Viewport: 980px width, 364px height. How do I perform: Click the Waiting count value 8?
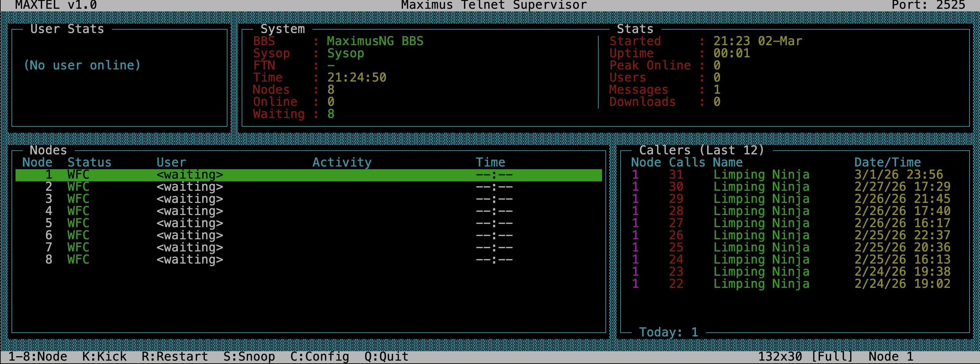(x=331, y=114)
